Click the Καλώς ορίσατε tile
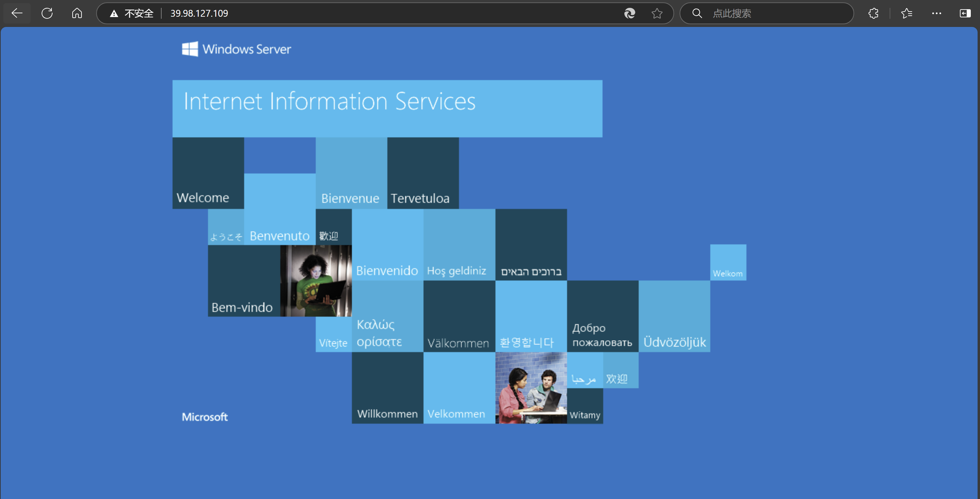 click(x=387, y=316)
